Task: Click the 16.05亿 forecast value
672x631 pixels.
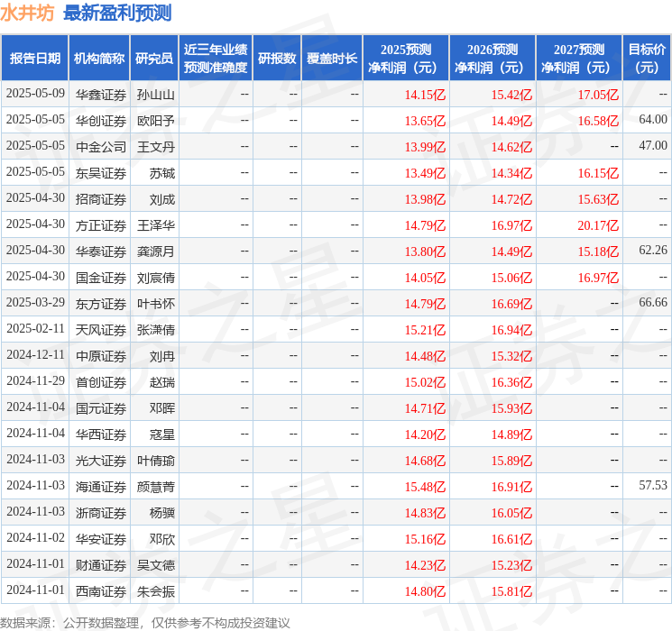Action: point(511,513)
